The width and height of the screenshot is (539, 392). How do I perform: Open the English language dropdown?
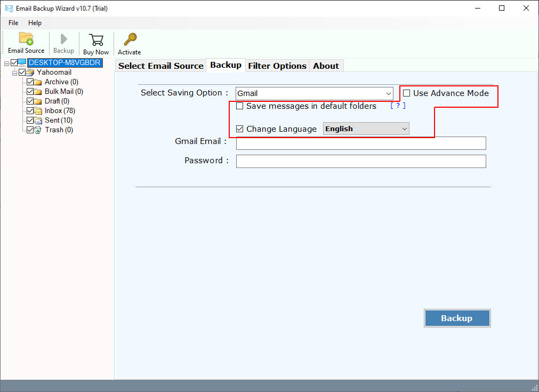pyautogui.click(x=366, y=129)
